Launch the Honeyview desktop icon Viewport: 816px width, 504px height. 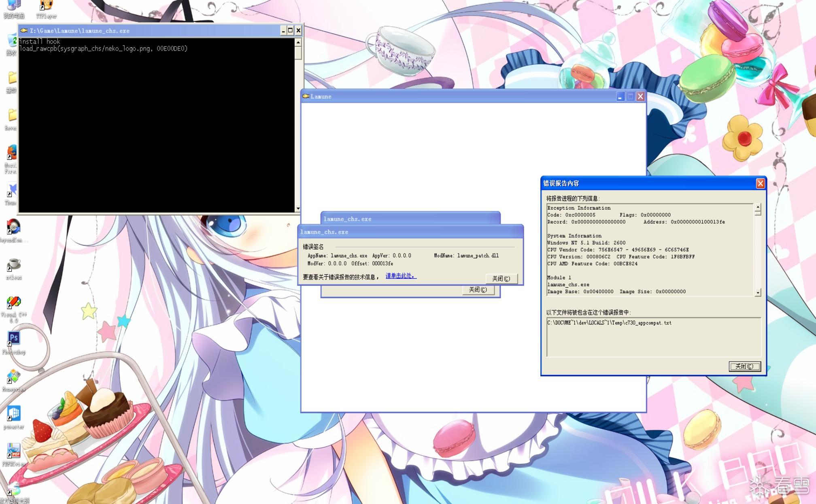coord(14,376)
